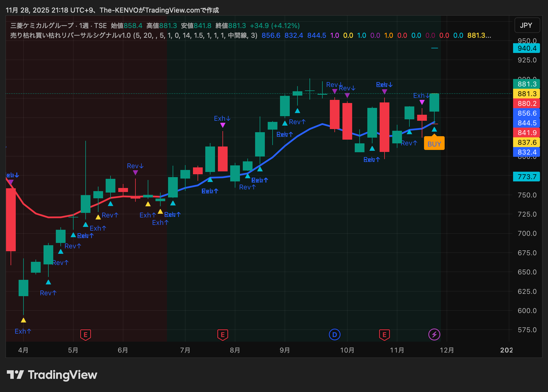Viewport: 548px width, 392px height.
Task: Click the earnings E marker near 11月
Action: 384,334
